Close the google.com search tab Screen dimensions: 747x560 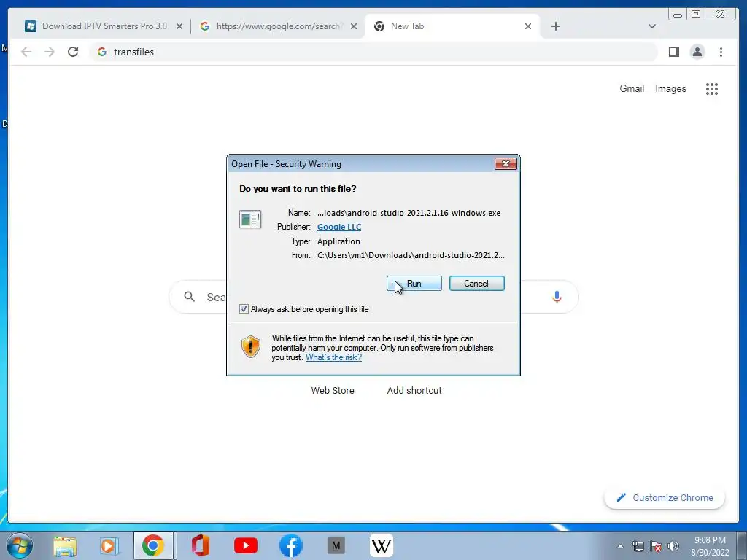pyautogui.click(x=354, y=27)
